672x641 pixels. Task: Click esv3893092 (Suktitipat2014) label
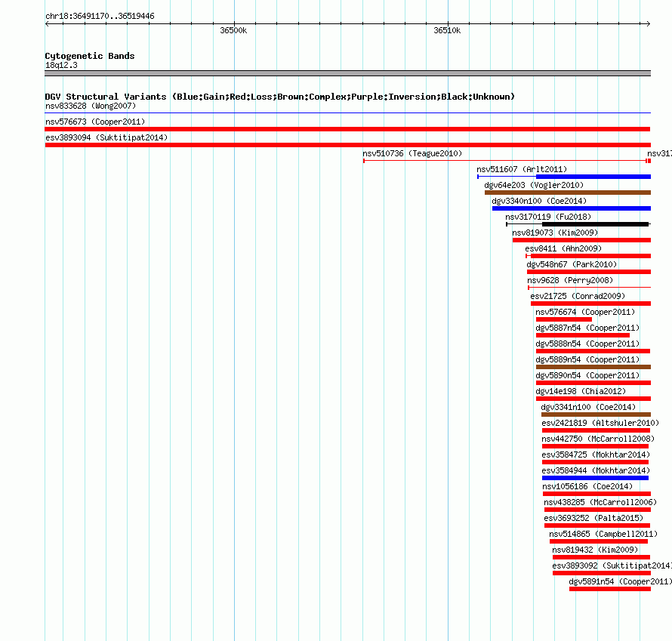[612, 565]
